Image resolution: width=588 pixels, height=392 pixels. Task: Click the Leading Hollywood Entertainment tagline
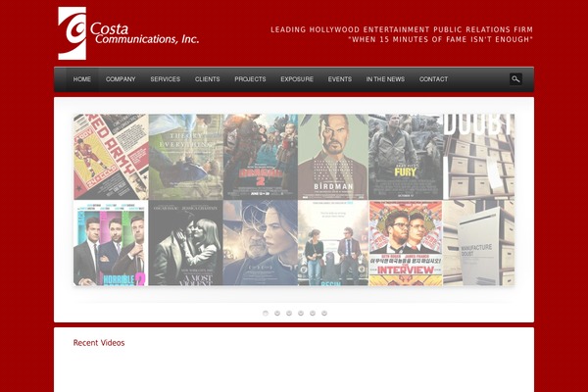tap(402, 29)
